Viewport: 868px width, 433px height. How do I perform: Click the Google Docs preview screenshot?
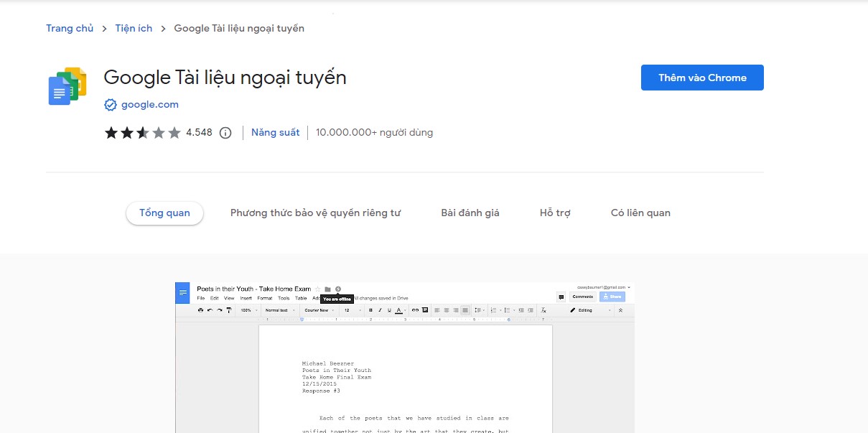pos(405,358)
